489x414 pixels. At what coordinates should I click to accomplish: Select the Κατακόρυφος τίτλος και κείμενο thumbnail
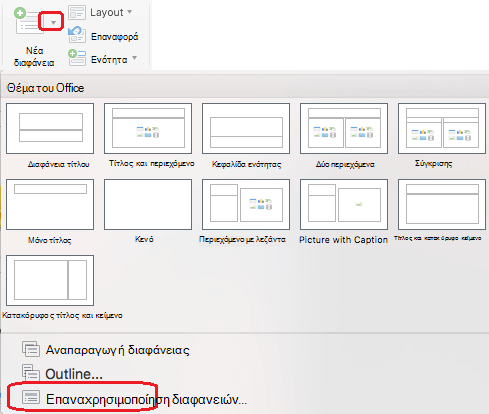tap(50, 280)
